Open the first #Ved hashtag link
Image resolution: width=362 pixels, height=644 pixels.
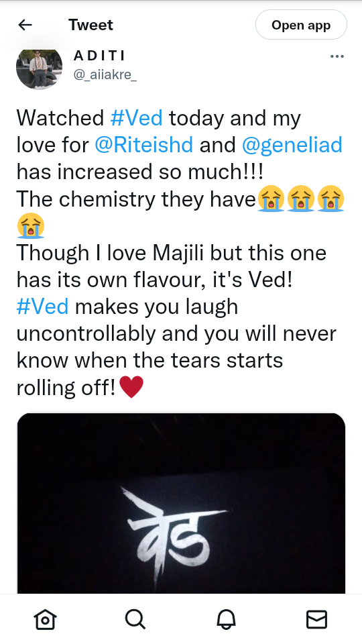tap(137, 118)
